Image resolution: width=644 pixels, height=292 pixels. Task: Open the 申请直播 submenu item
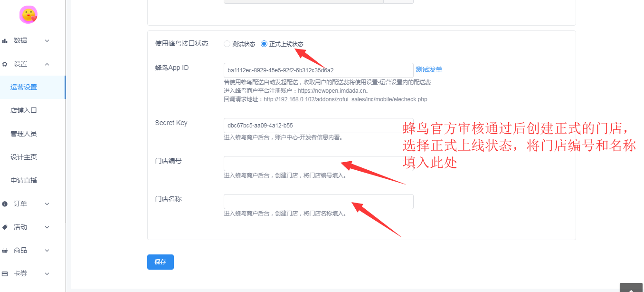point(33,181)
